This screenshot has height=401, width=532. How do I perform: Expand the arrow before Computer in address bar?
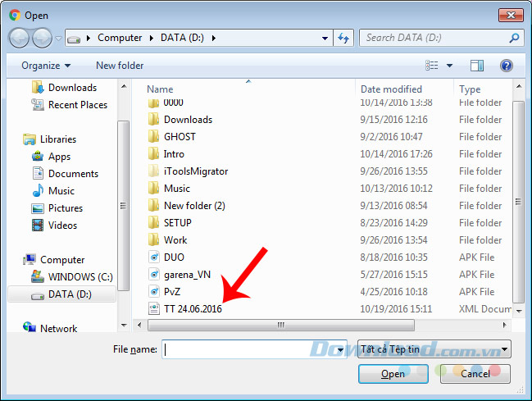click(x=89, y=38)
